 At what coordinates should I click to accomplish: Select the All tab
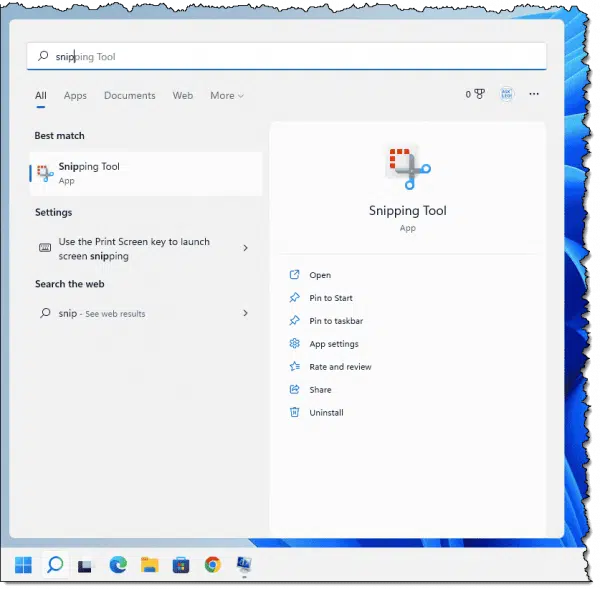point(41,96)
